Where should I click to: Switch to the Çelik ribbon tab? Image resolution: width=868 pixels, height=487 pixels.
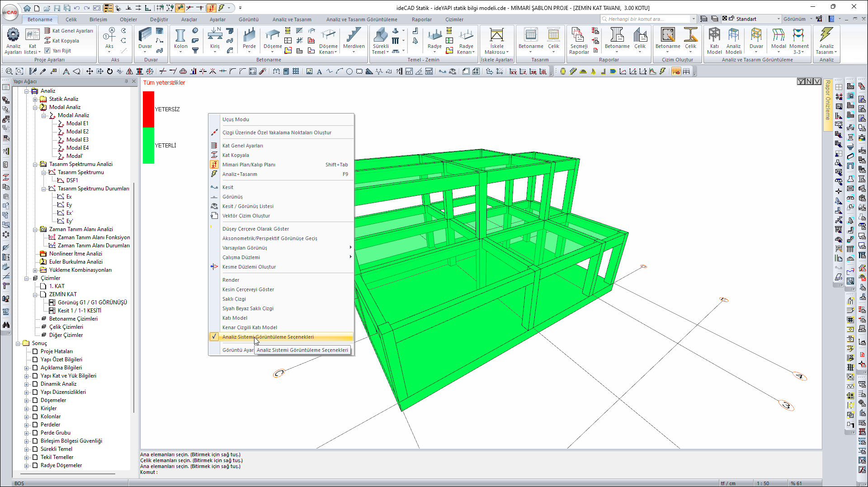click(71, 19)
